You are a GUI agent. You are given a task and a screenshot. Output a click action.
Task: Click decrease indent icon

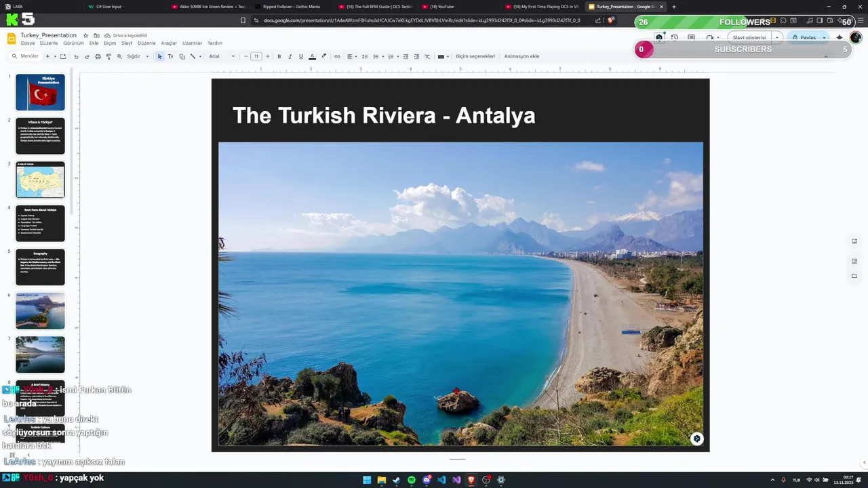pos(406,56)
